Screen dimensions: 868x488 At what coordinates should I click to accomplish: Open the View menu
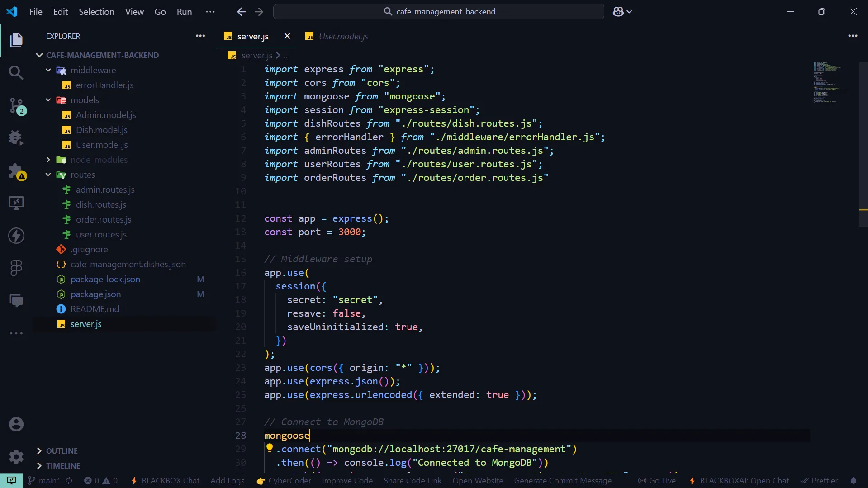[134, 12]
